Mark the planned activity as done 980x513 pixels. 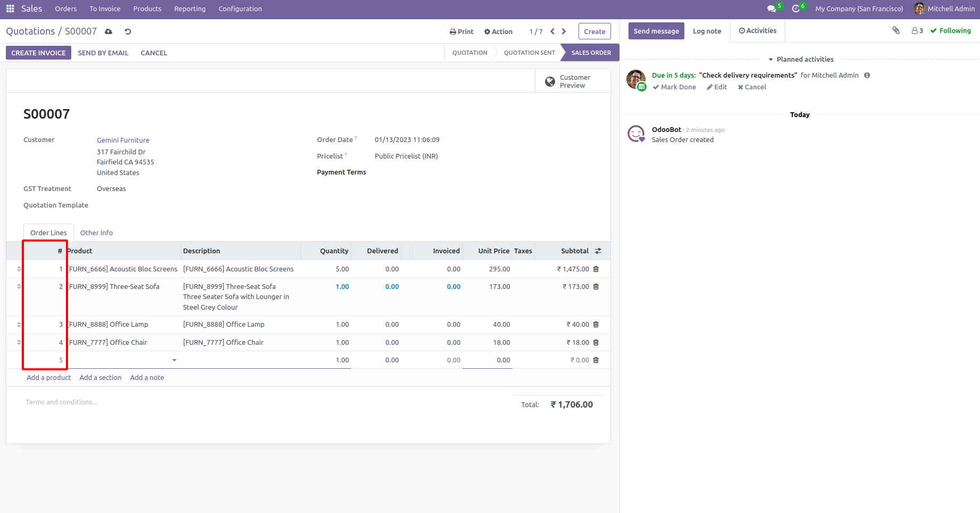[674, 87]
